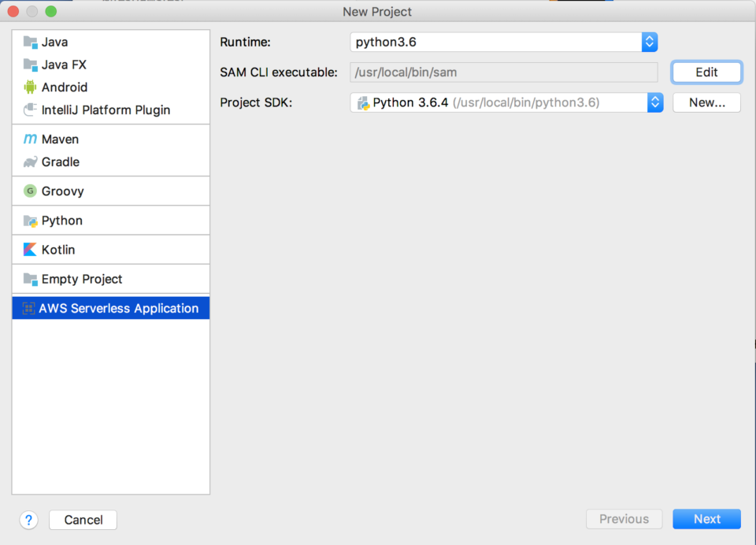
Task: Choose Python project type icon
Action: pyautogui.click(x=30, y=221)
